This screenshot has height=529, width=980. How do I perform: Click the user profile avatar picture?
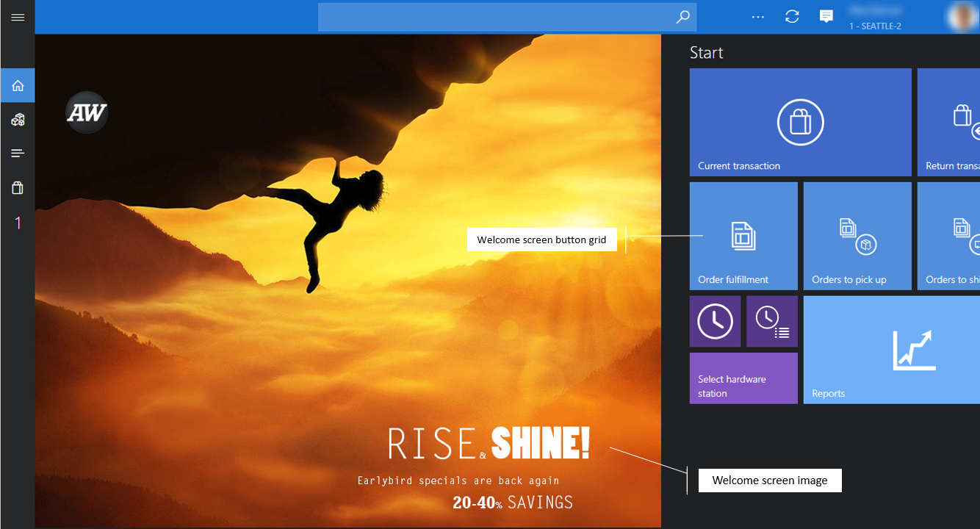pyautogui.click(x=962, y=16)
